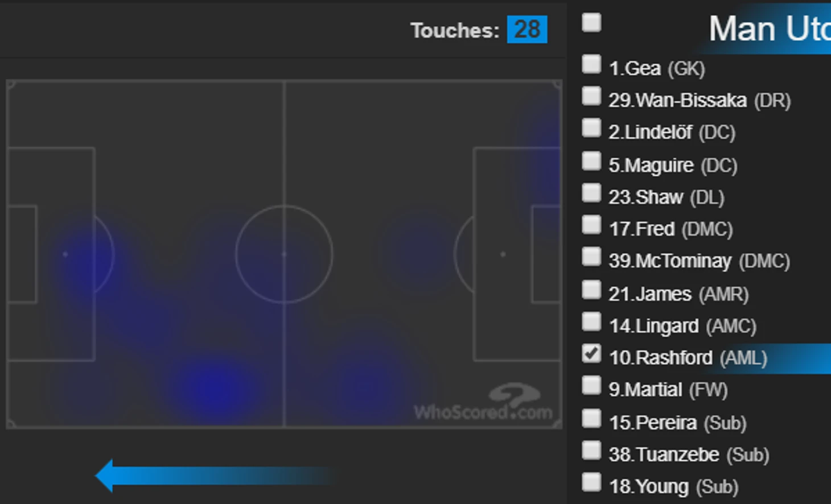This screenshot has height=504, width=831.
Task: Enable the 29.Wan-Bissaka player checkbox
Action: [x=591, y=96]
